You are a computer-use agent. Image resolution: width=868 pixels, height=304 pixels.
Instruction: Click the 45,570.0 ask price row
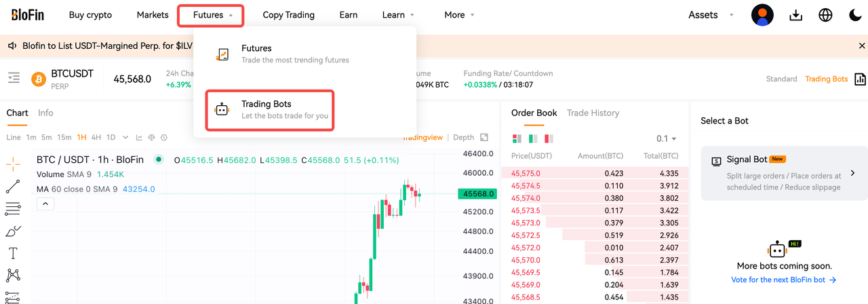595,260
